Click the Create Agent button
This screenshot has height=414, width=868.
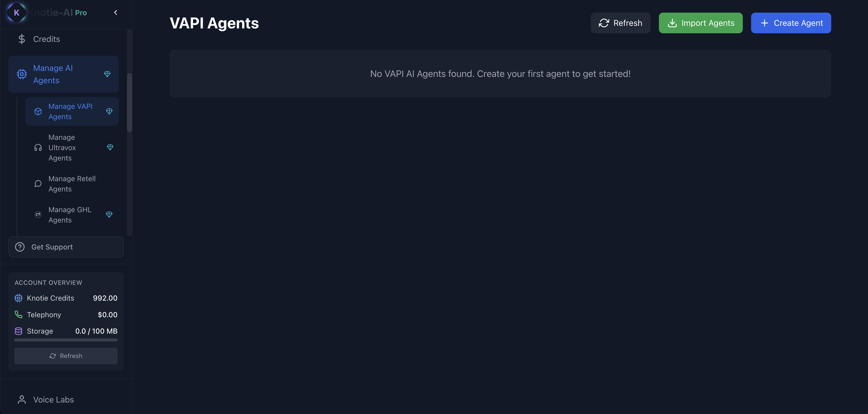click(x=791, y=23)
